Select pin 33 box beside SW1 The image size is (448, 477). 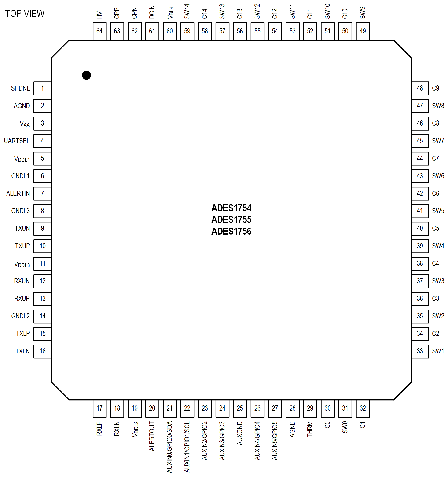click(x=420, y=351)
